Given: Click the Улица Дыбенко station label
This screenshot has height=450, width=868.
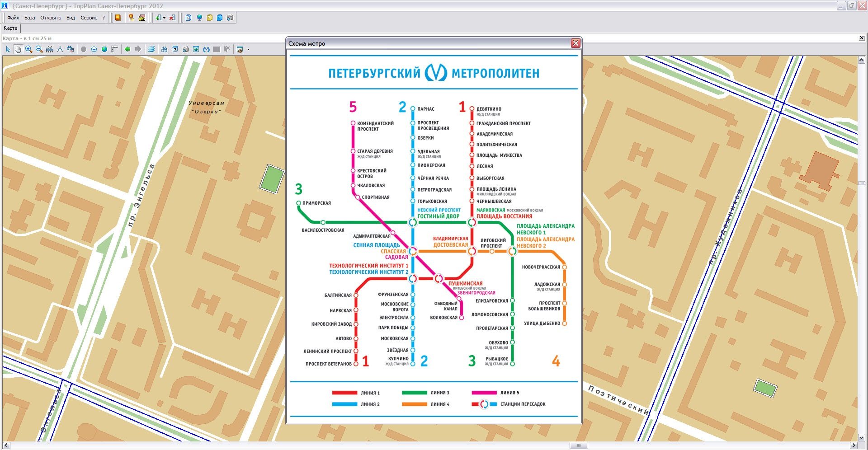Looking at the screenshot, I should [x=542, y=323].
